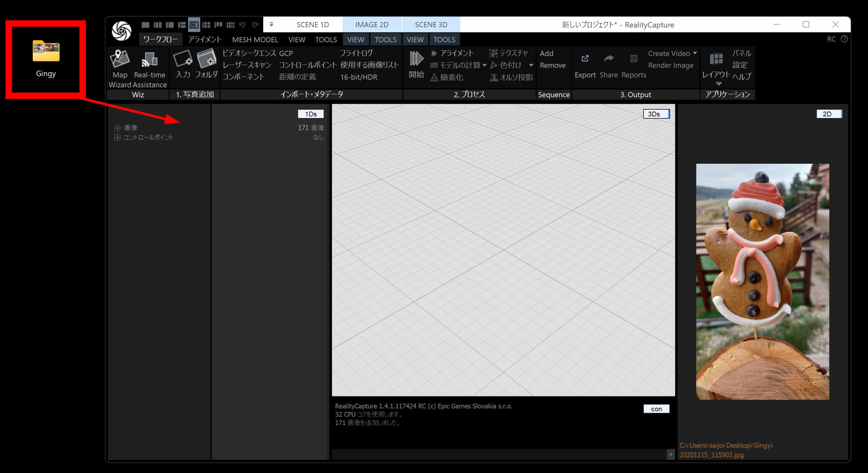Viewport: 868px width, 473px height.
Task: Click the 入力 add-images icon
Action: coord(183,59)
